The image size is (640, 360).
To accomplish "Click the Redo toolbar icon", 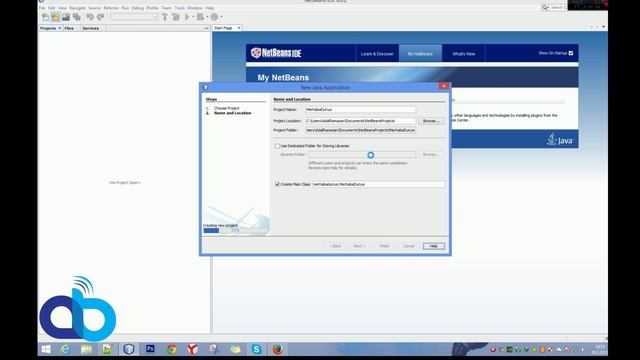I will (x=100, y=17).
